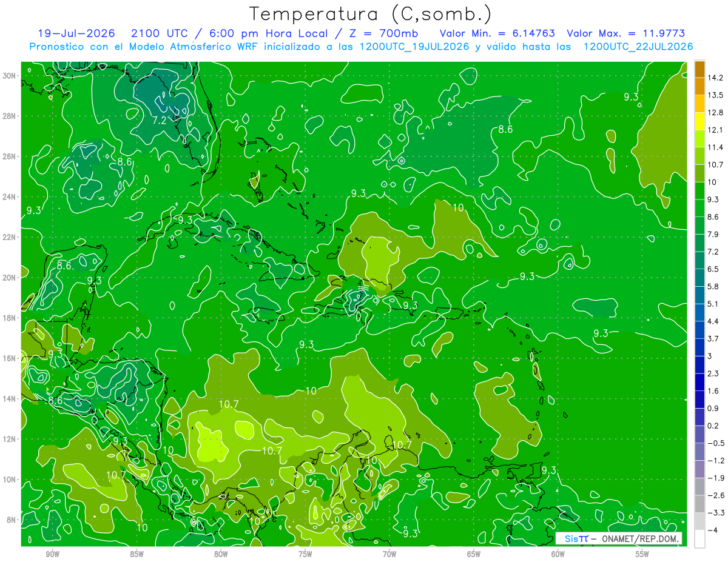Click the 80W longitude axis label
The height and width of the screenshot is (562, 728).
[x=221, y=554]
